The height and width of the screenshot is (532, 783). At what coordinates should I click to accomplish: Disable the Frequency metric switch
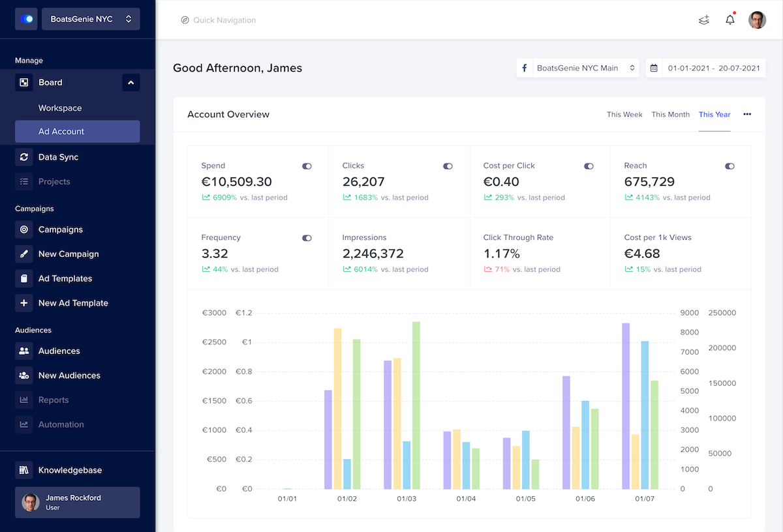tap(307, 238)
